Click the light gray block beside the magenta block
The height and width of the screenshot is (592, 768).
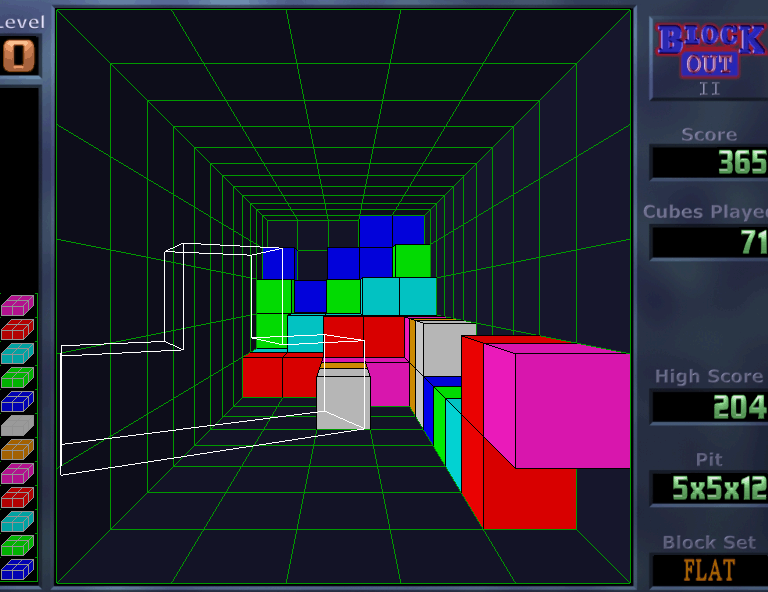pos(447,348)
